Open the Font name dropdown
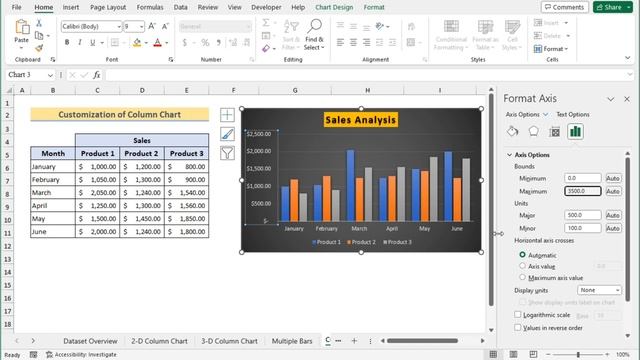The width and height of the screenshot is (640, 360). (119, 27)
